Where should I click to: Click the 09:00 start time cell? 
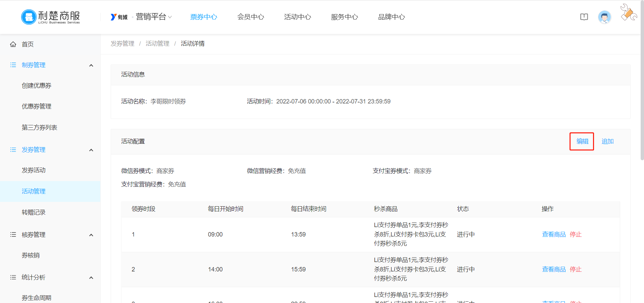[215, 234]
